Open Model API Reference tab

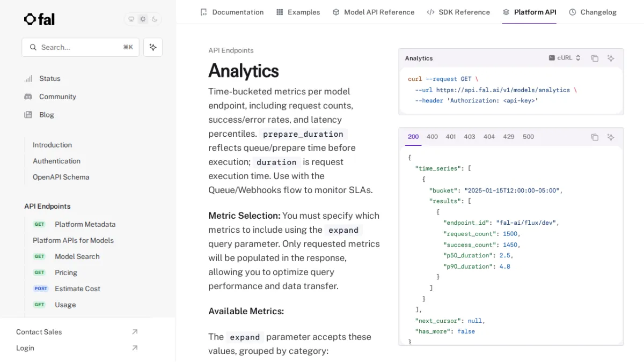[x=374, y=12]
